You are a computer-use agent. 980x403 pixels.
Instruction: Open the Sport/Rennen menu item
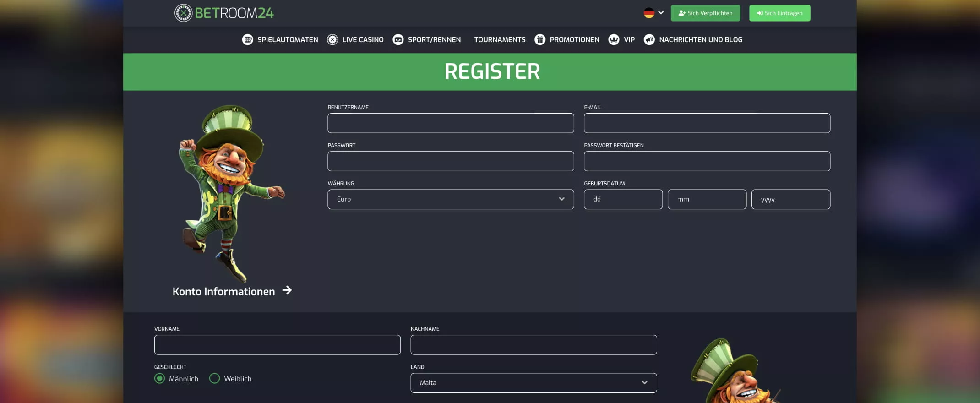[x=434, y=39]
